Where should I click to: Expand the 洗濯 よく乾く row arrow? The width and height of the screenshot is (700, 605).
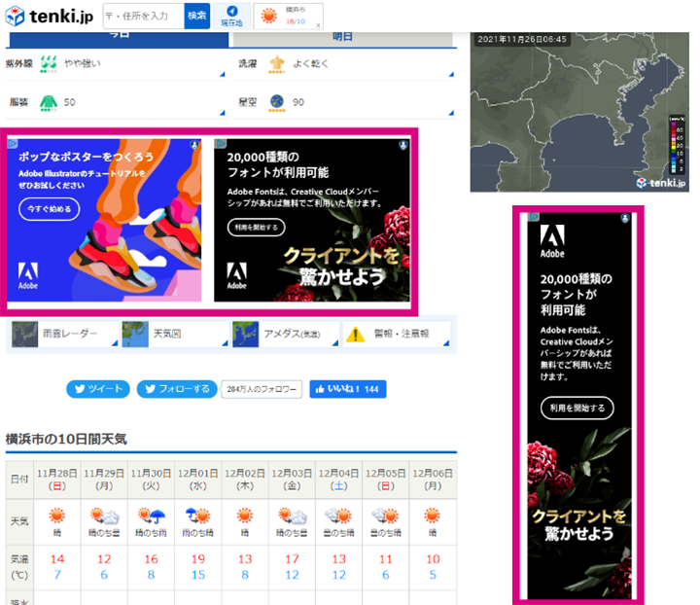pos(451,75)
